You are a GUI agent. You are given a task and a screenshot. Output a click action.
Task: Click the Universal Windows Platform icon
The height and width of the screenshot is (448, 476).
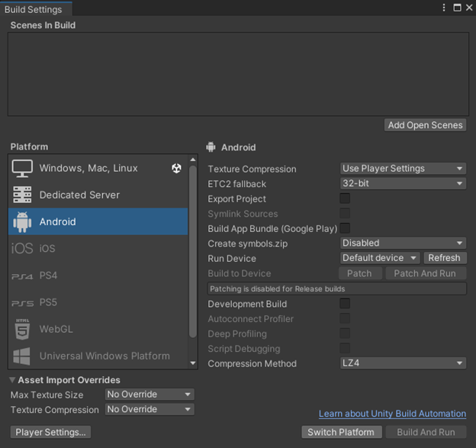pyautogui.click(x=22, y=356)
